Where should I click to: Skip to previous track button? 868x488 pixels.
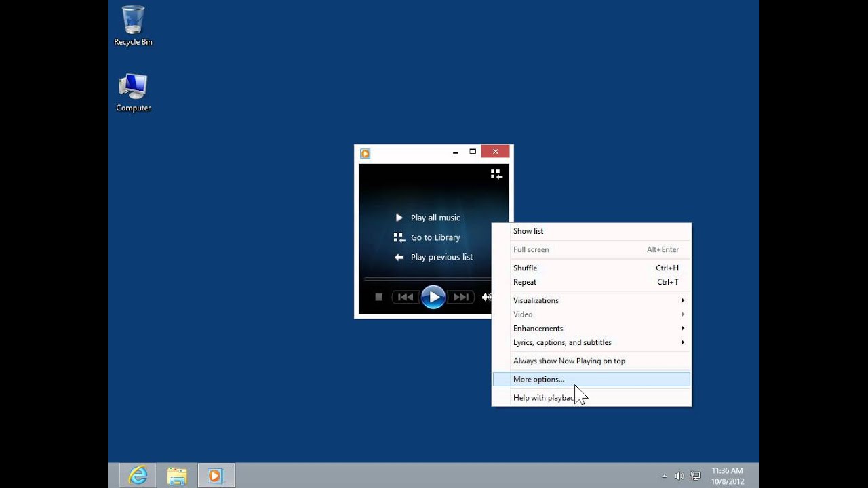406,297
